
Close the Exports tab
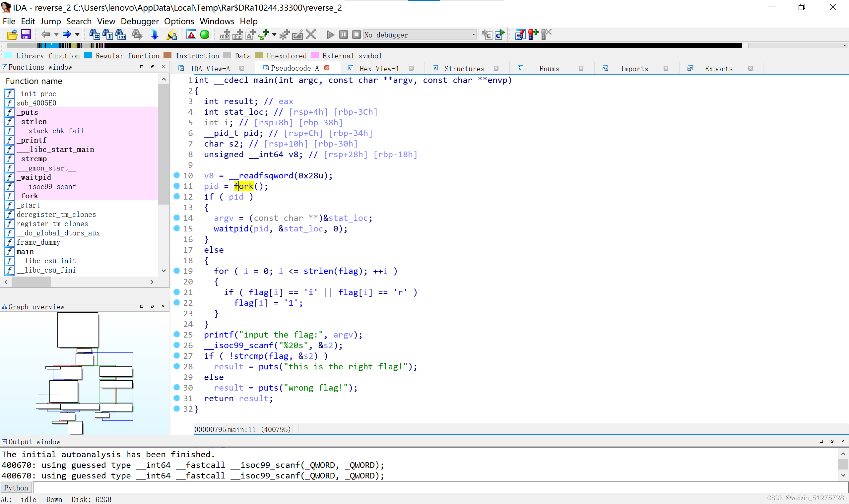[x=751, y=69]
